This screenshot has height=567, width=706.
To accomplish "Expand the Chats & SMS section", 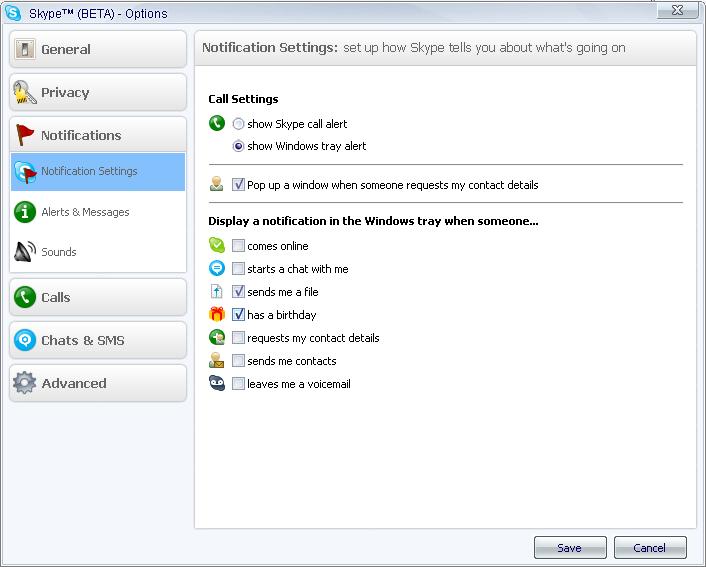I will 98,340.
